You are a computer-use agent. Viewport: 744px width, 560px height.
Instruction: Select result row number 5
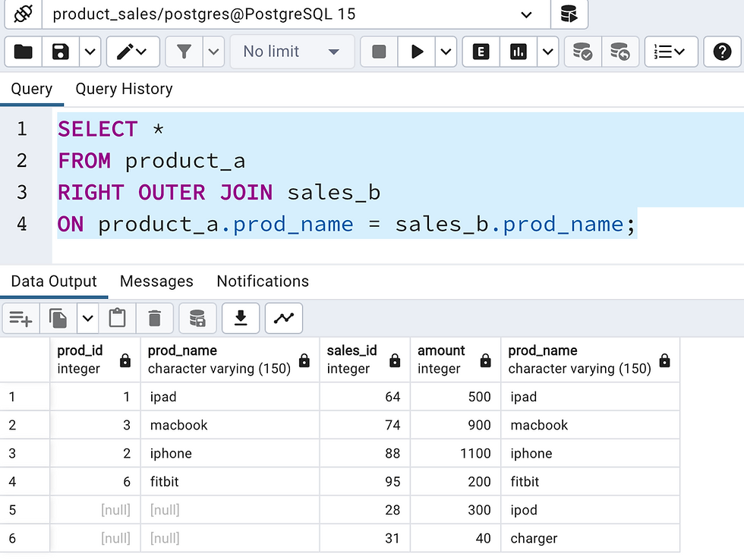(x=24, y=510)
